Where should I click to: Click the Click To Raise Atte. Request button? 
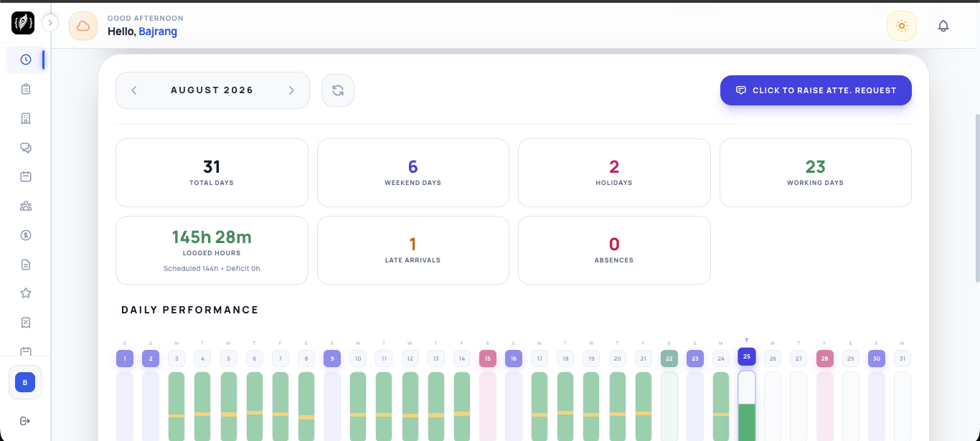click(816, 90)
